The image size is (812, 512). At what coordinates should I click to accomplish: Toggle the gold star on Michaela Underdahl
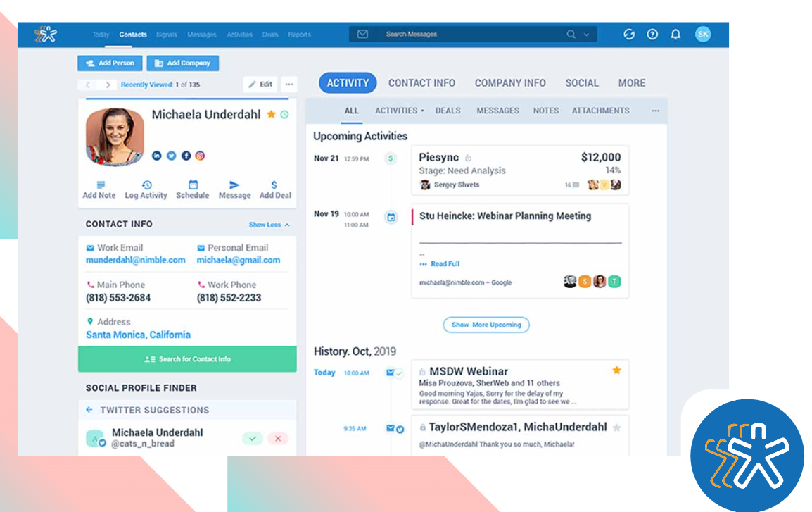[x=271, y=115]
